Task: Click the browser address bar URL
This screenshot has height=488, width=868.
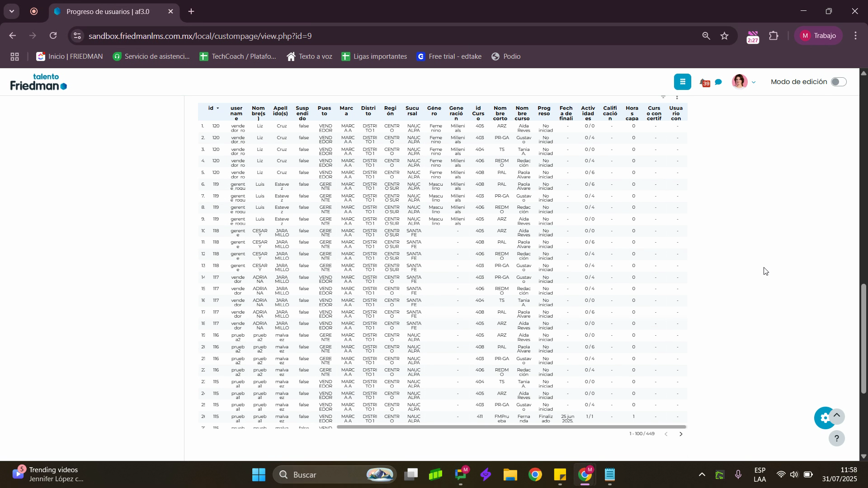Action: point(200,36)
